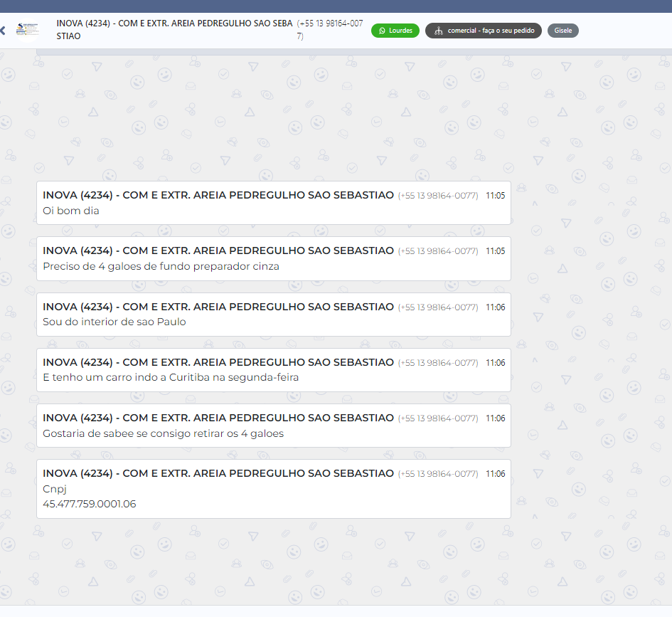
Task: Click the sender name above the Curitiba message
Action: [x=218, y=362]
